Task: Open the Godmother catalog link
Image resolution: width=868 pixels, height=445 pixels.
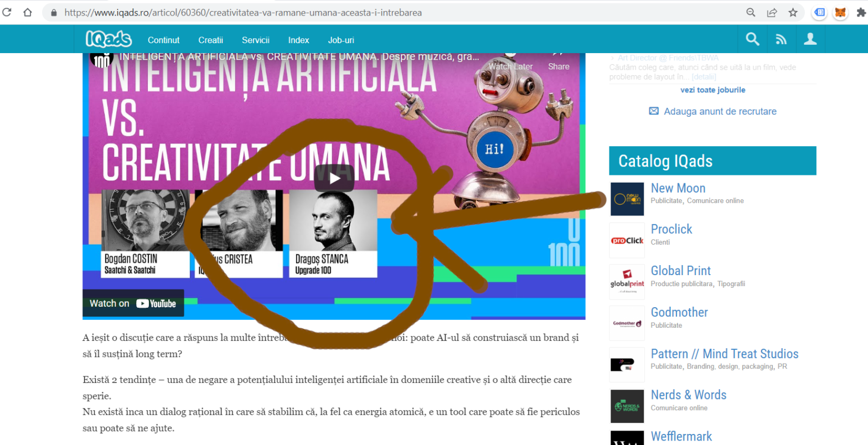Action: click(x=679, y=312)
